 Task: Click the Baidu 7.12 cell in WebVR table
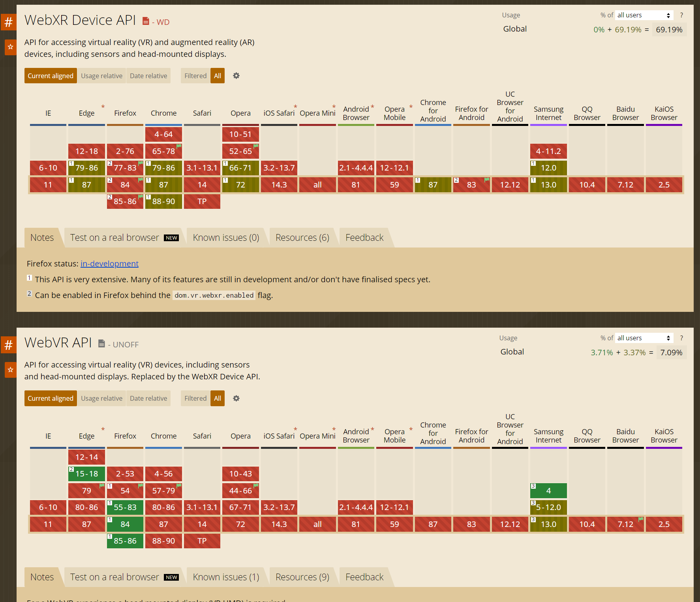tap(625, 524)
